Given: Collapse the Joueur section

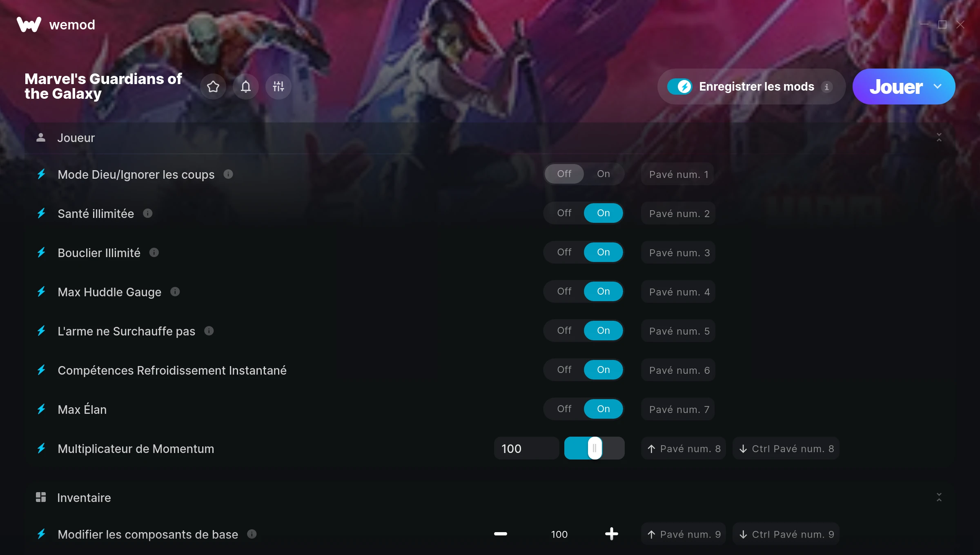Looking at the screenshot, I should click(x=939, y=138).
